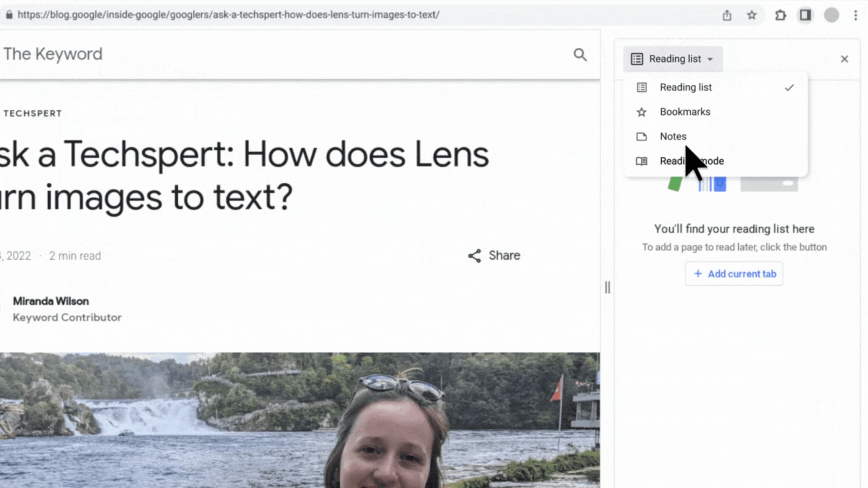Click the TECHSPERT category label
Screen dimensions: 868x488
pyautogui.click(x=33, y=113)
